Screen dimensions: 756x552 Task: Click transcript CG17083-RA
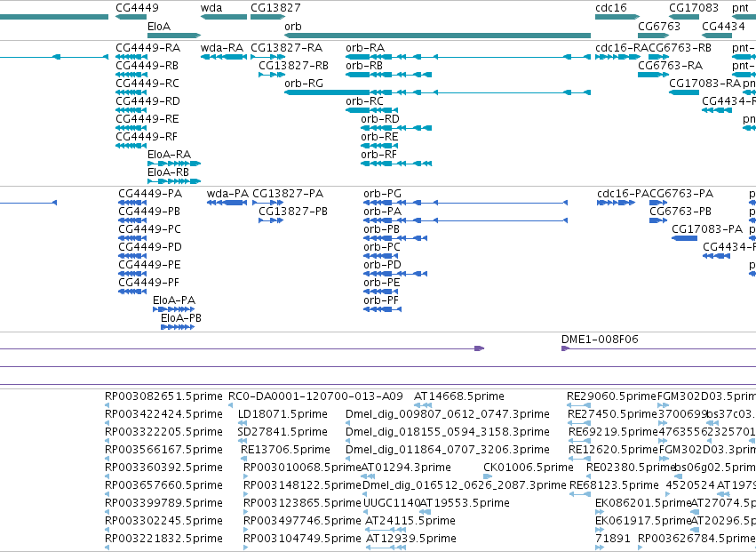tap(684, 92)
